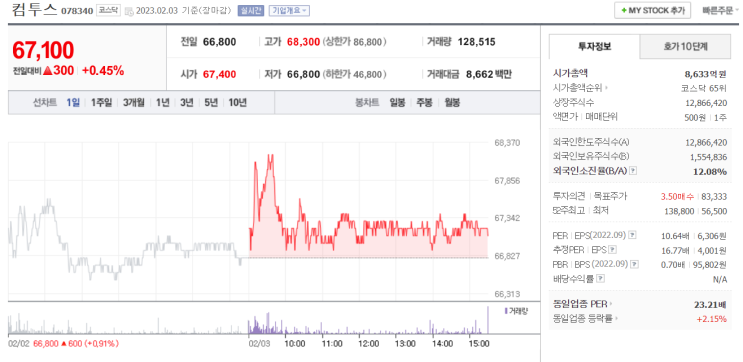This screenshot has width=743, height=362.
Task: Select the 3년 line chart period
Action: [187, 102]
